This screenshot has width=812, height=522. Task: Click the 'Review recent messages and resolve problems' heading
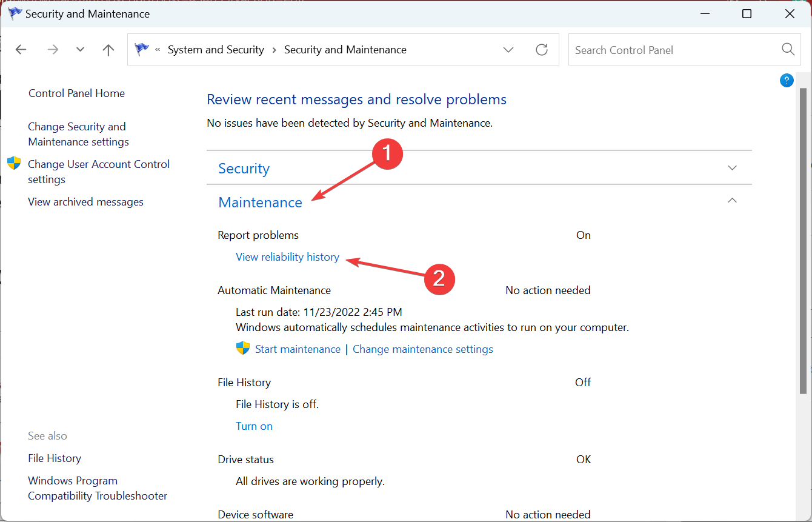(356, 99)
